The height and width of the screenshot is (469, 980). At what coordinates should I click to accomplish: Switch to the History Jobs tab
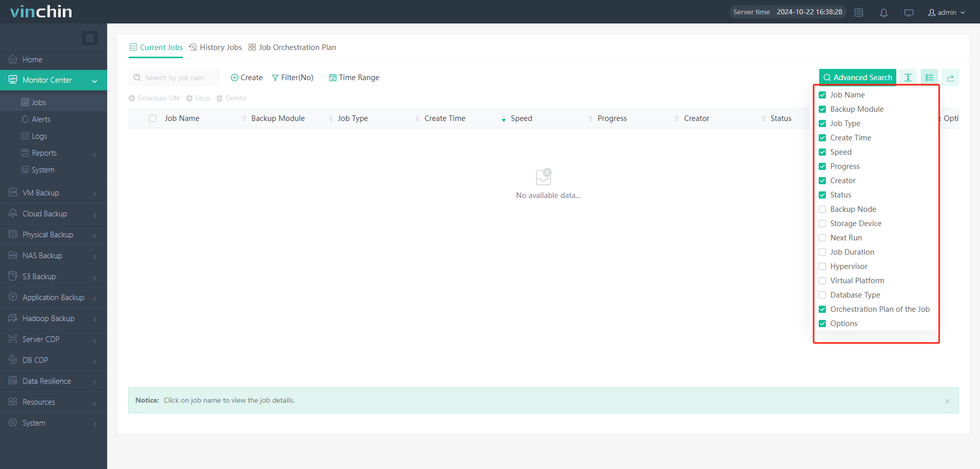pos(215,47)
